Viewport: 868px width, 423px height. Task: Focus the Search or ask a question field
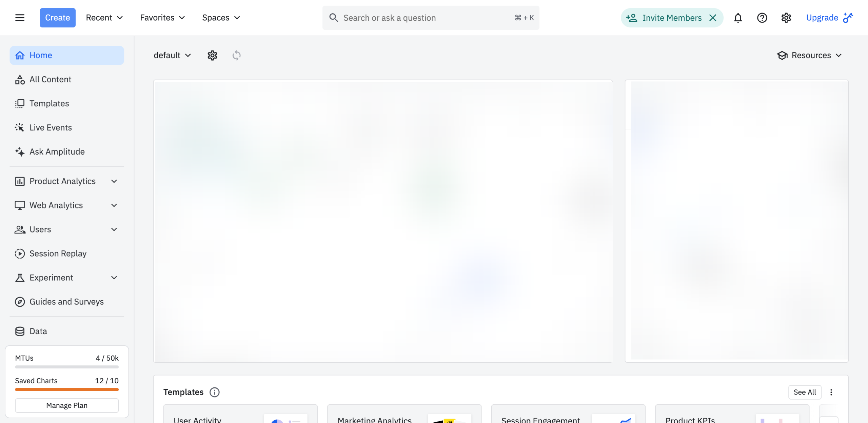tap(427, 18)
